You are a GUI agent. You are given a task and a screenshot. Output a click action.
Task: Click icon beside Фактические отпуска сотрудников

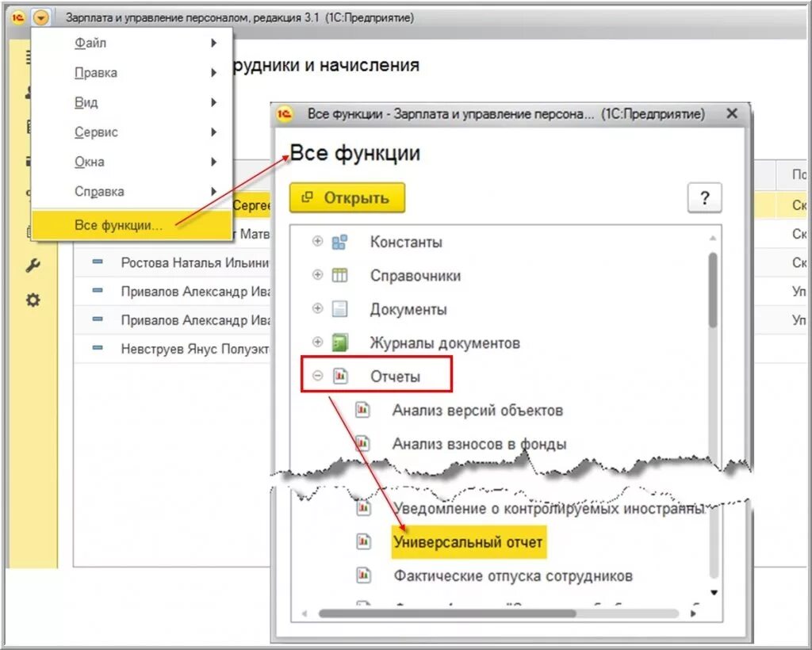tap(363, 575)
